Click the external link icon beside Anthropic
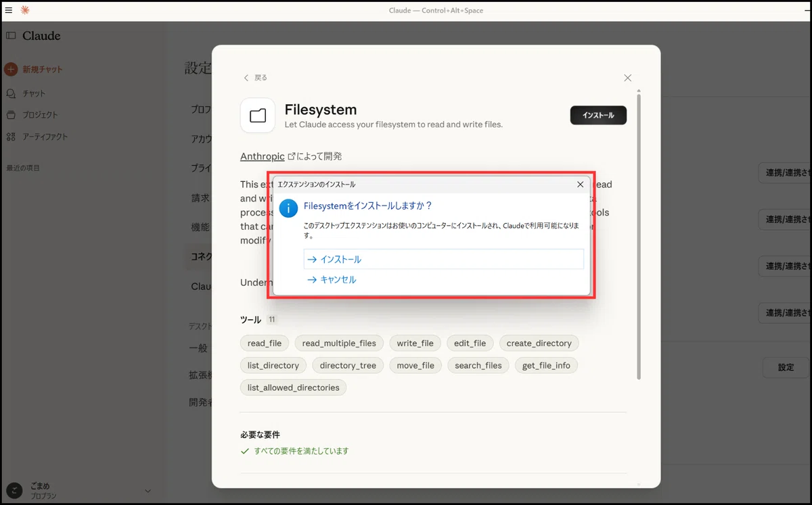 click(292, 156)
